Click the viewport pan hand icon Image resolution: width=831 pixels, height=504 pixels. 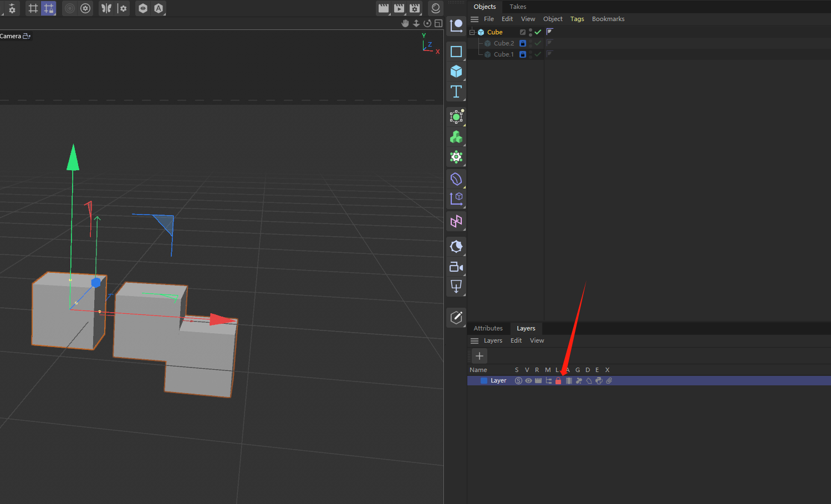click(x=405, y=23)
